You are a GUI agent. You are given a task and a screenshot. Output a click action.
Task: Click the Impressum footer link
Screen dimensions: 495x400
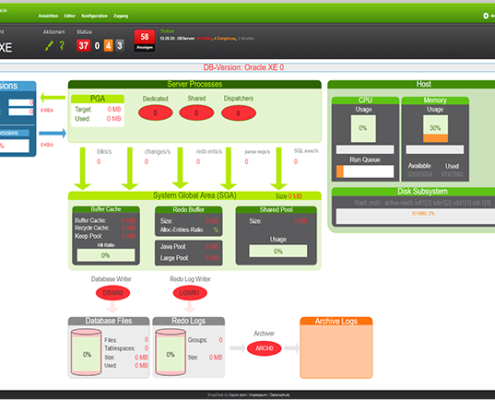click(258, 395)
